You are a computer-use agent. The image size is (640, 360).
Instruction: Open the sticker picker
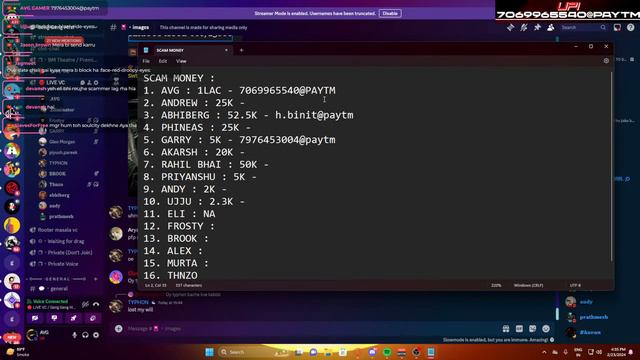[x=533, y=329]
